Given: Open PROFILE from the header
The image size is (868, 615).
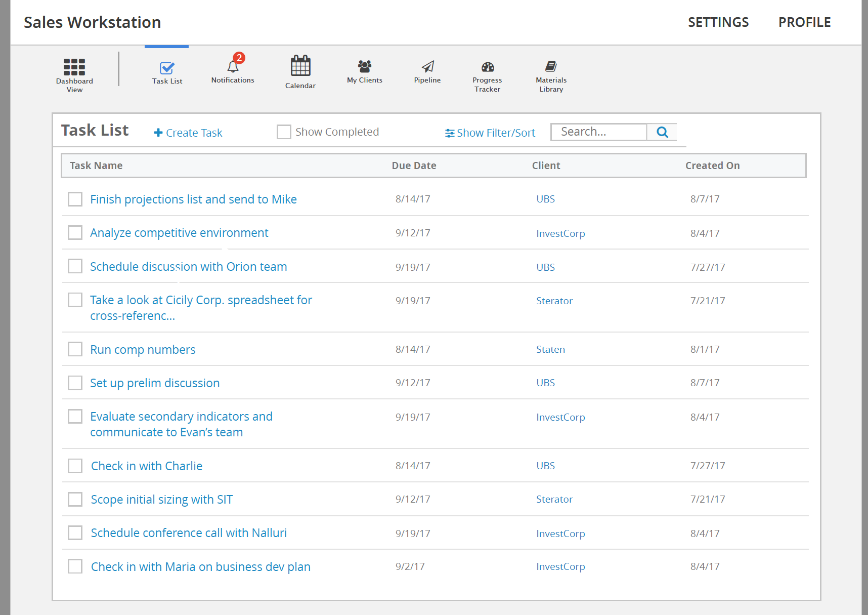Looking at the screenshot, I should coord(804,22).
